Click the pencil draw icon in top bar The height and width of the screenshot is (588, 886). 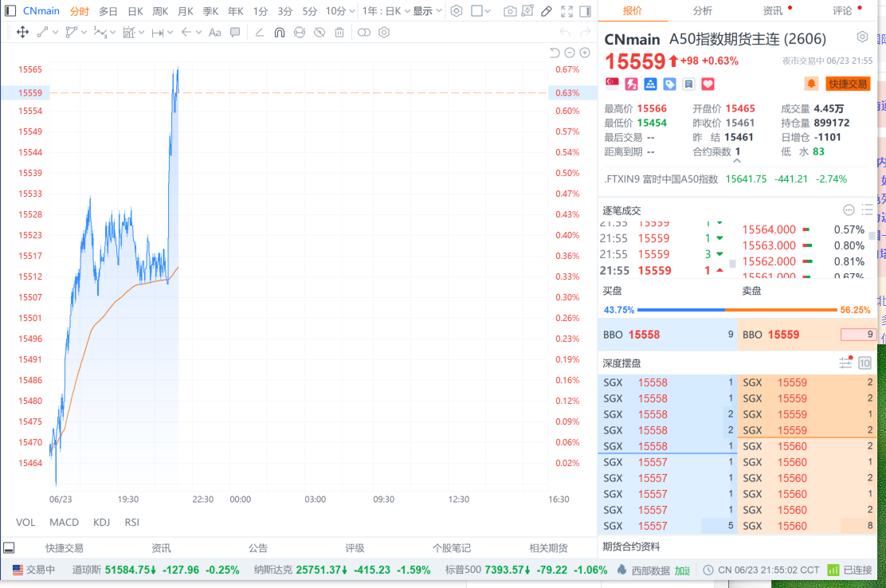click(547, 10)
